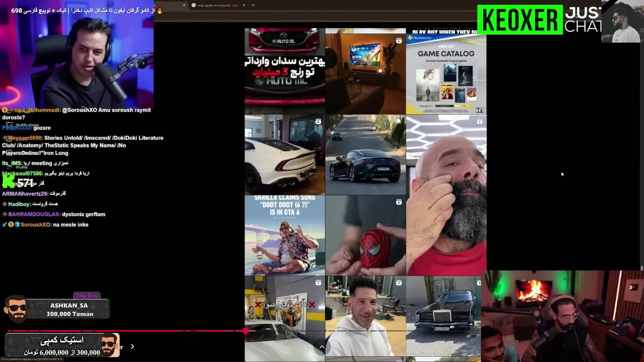Open the reel icon on the living room TV post
The height and width of the screenshot is (362, 644).
tap(399, 41)
